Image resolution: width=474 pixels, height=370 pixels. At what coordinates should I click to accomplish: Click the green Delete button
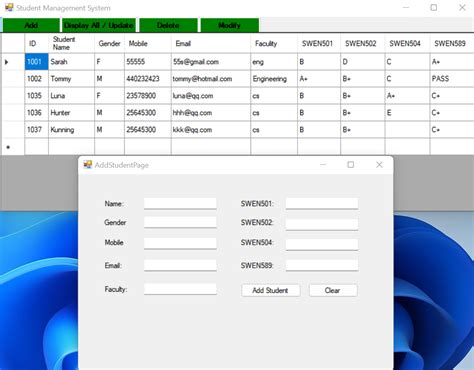coord(168,25)
